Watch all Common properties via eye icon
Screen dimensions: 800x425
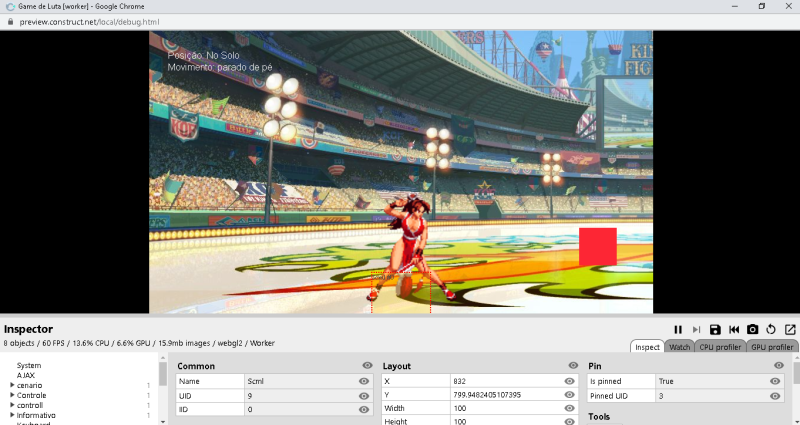pyautogui.click(x=367, y=365)
